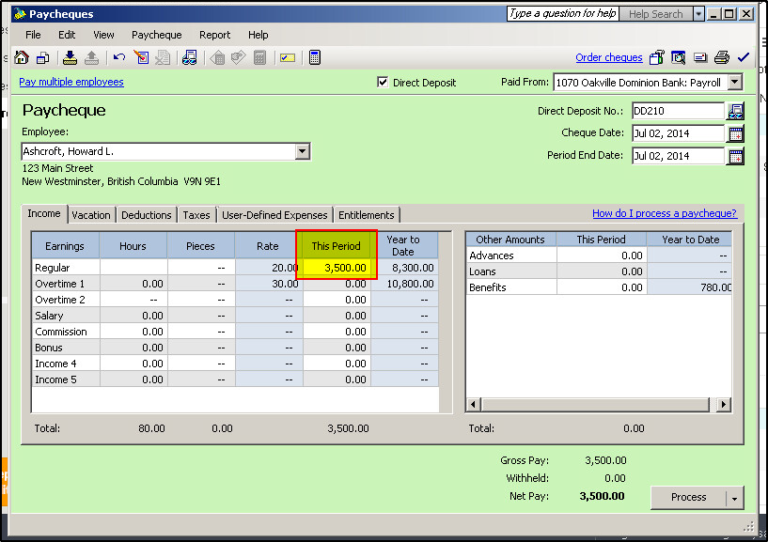
Task: Click the greyed reverse paycheque document icon
Action: tap(163, 58)
